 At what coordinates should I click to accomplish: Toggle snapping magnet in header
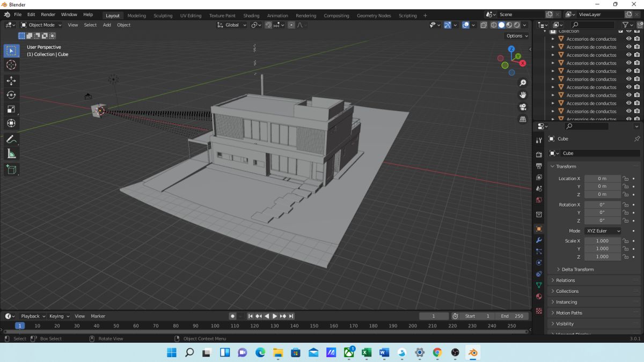(x=268, y=25)
